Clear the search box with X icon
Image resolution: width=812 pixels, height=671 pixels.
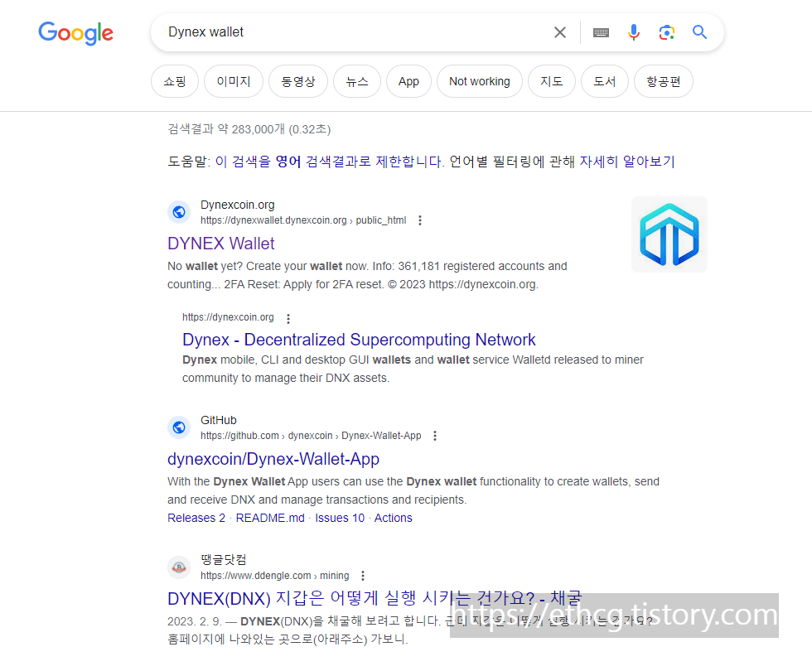(x=560, y=32)
